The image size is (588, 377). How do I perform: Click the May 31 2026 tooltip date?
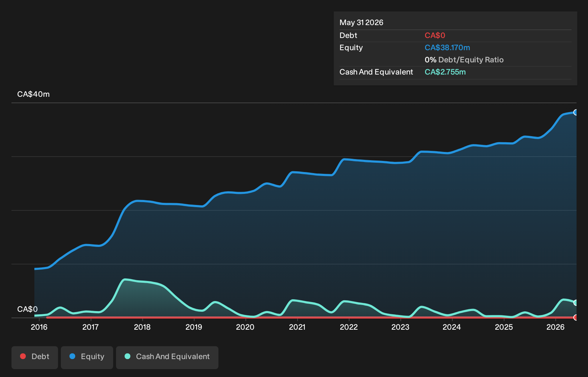click(361, 23)
